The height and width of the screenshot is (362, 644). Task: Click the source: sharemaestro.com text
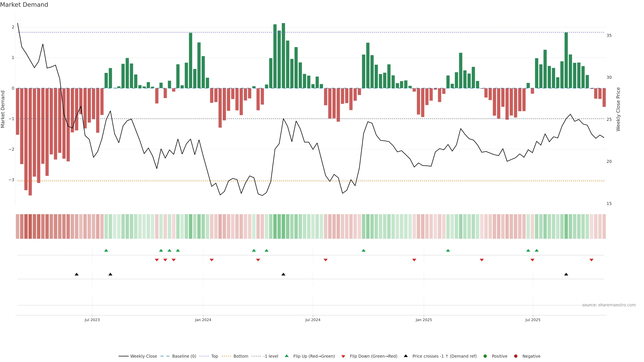click(609, 305)
